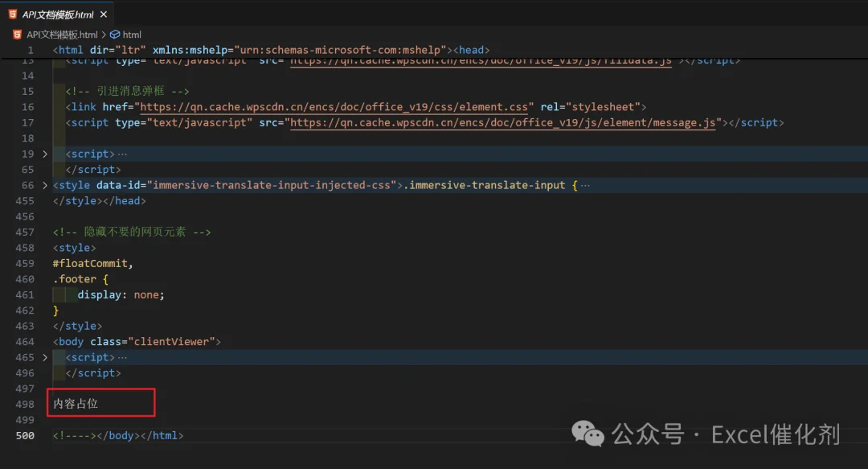Click the folded-code ellipsis on line 19
The height and width of the screenshot is (469, 868).
[x=122, y=154]
